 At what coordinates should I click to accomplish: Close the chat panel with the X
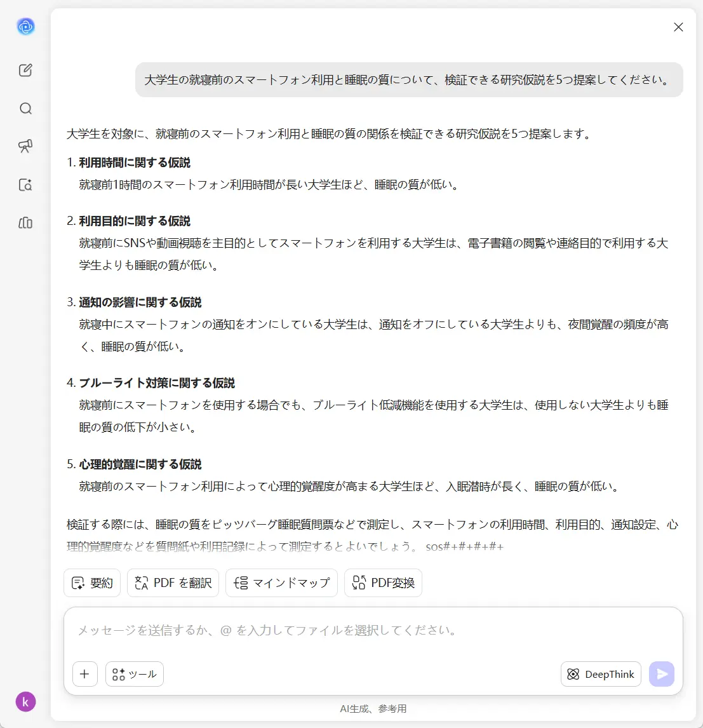point(678,27)
